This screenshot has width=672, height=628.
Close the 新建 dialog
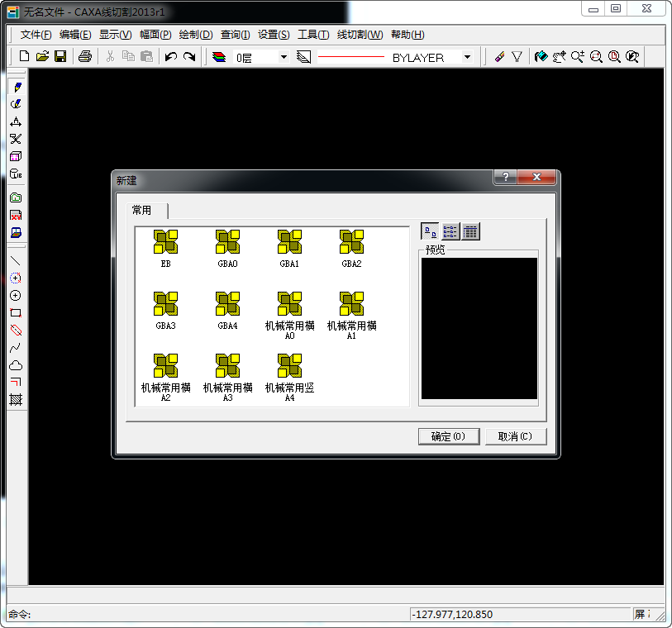[x=536, y=177]
